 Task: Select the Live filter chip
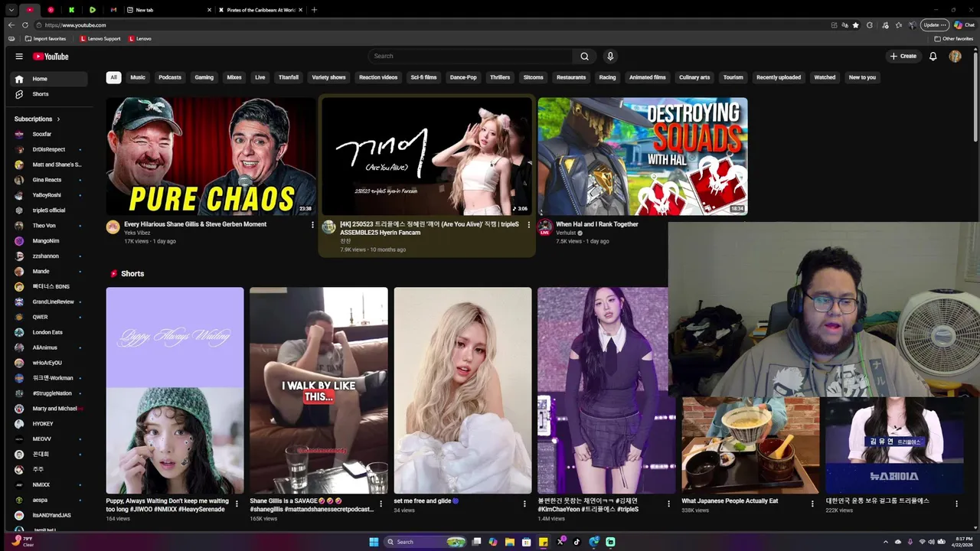[260, 77]
